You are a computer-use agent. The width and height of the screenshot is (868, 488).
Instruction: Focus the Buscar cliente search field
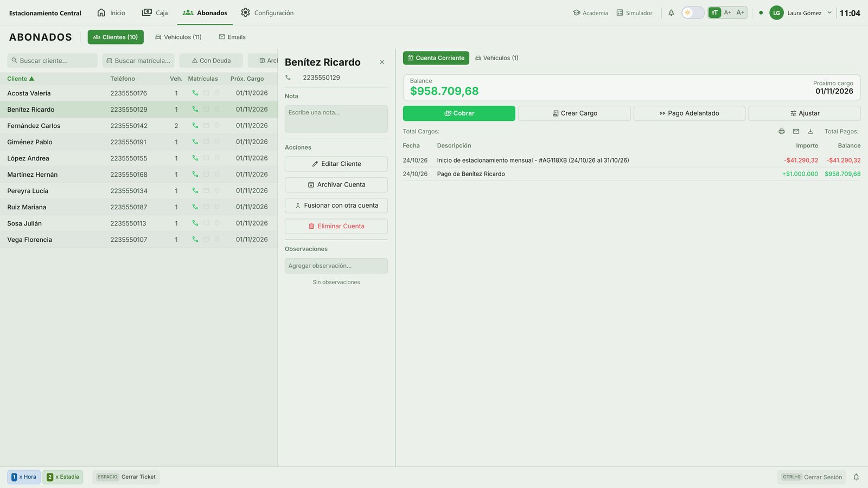(53, 60)
